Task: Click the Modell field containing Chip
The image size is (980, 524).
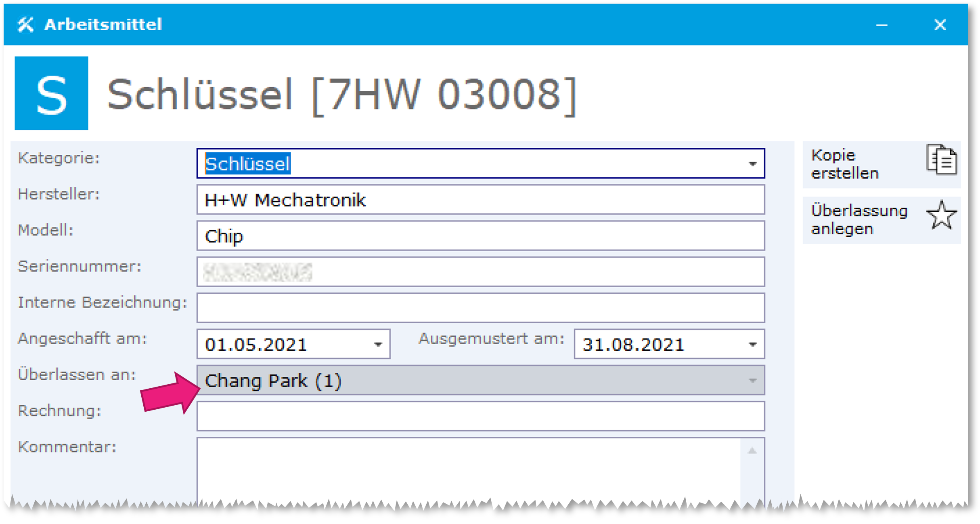Action: pyautogui.click(x=480, y=236)
